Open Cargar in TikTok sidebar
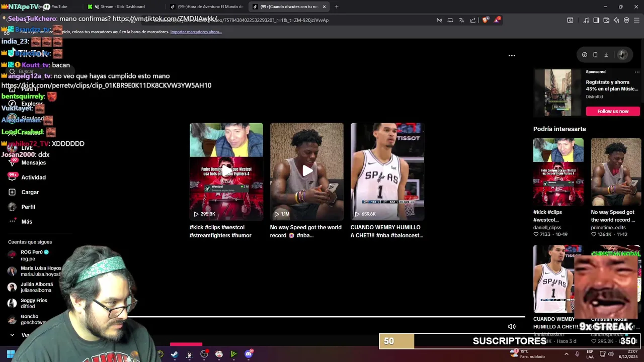 (30, 192)
